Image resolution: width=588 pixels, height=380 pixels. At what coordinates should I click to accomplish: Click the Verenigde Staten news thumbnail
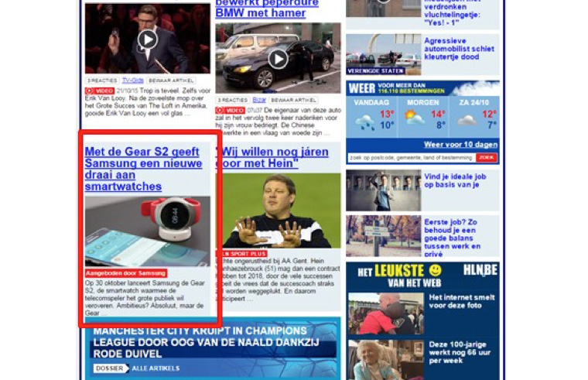coord(383,54)
